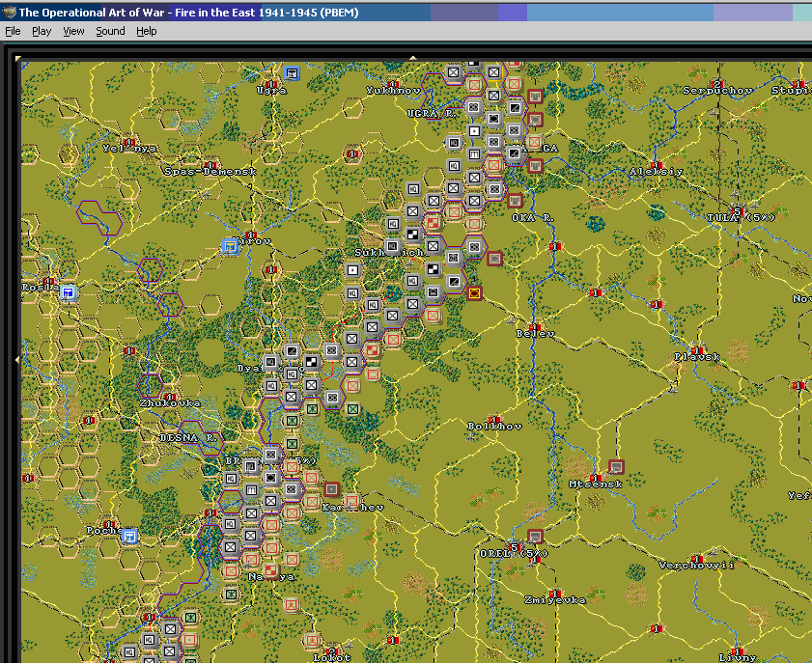Select the tan Soviet infantry on the Karachev label
This screenshot has height=664, width=812.
(352, 501)
